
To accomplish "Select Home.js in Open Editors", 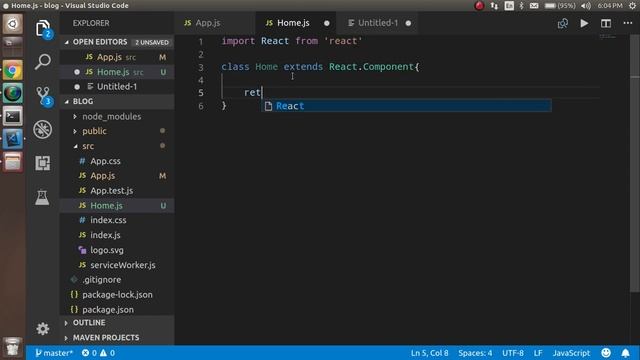I will (x=117, y=72).
